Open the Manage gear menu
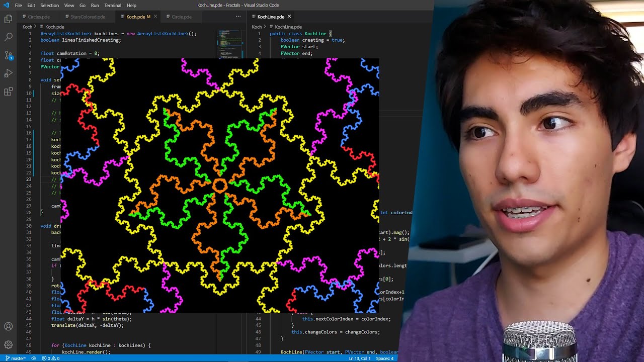Screen dimensions: 644x362 (8, 345)
